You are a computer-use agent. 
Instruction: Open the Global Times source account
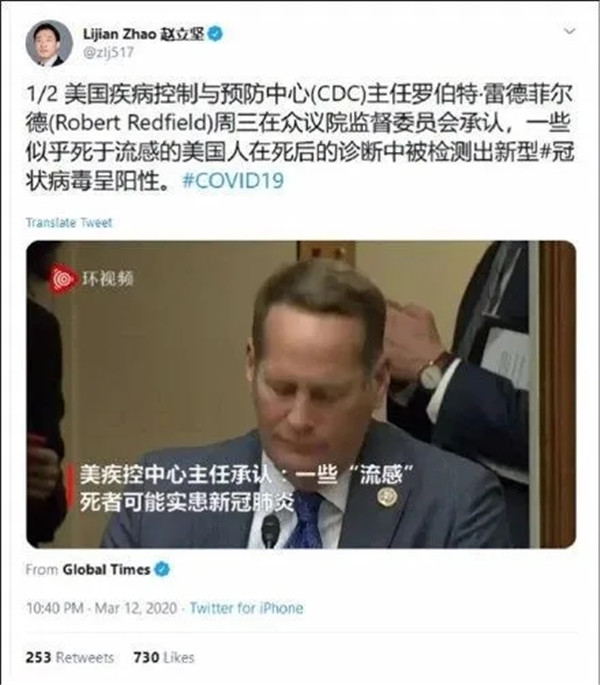tap(106, 570)
